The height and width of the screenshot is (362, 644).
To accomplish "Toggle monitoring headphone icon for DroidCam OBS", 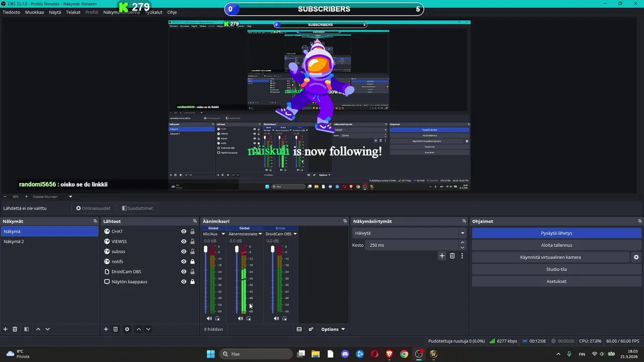I will 284,318.
